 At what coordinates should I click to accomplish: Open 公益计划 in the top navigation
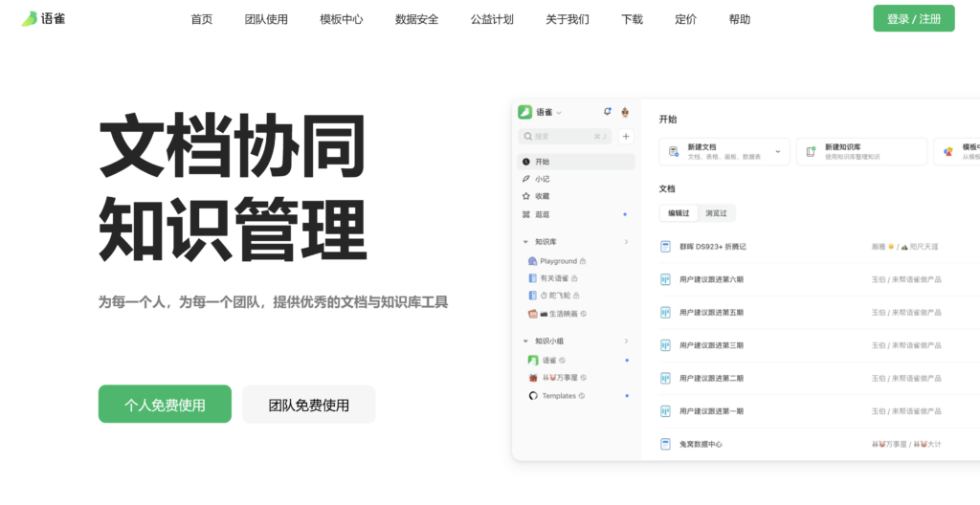(492, 19)
